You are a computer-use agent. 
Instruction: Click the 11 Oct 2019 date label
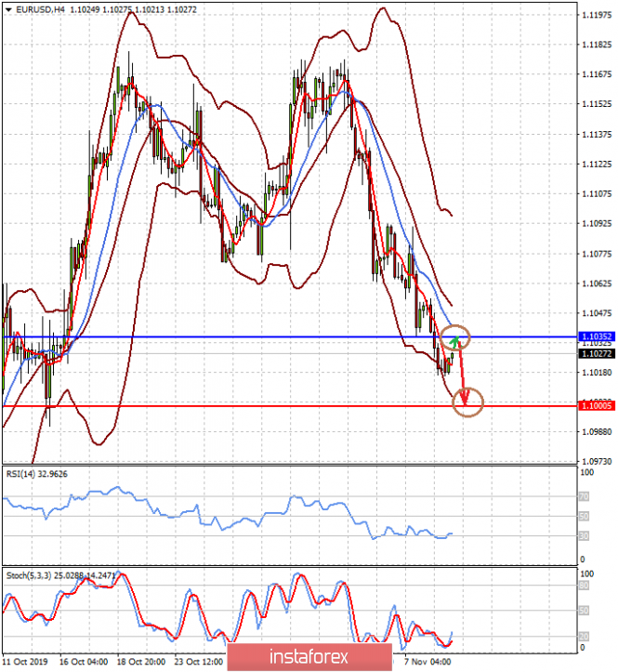tap(25, 663)
